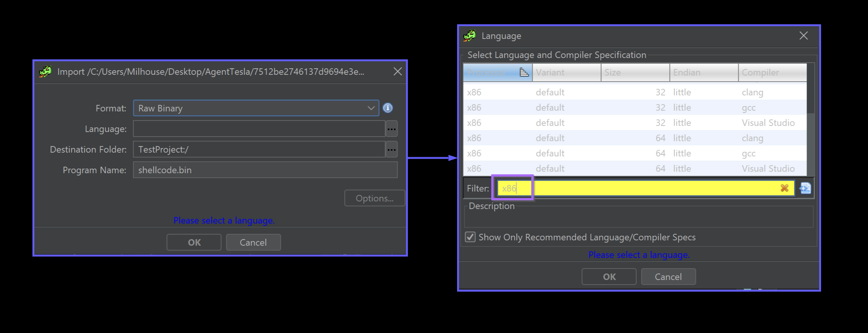Open filter options icon beside filter field
The image size is (868, 333).
pos(805,188)
